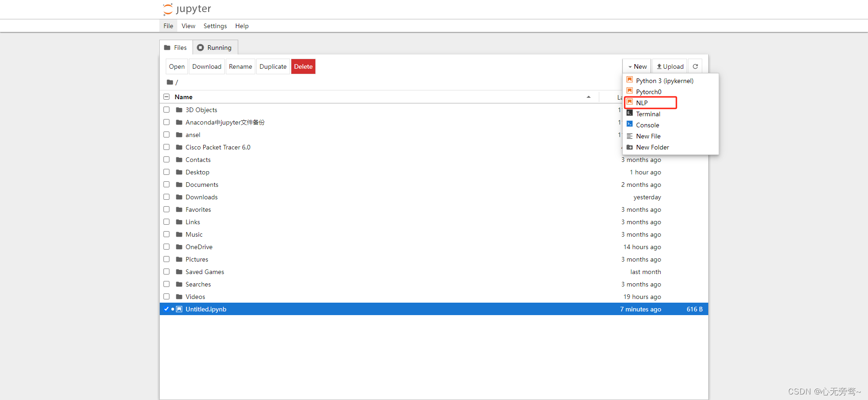868x400 pixels.
Task: Click the Upload button
Action: point(670,66)
